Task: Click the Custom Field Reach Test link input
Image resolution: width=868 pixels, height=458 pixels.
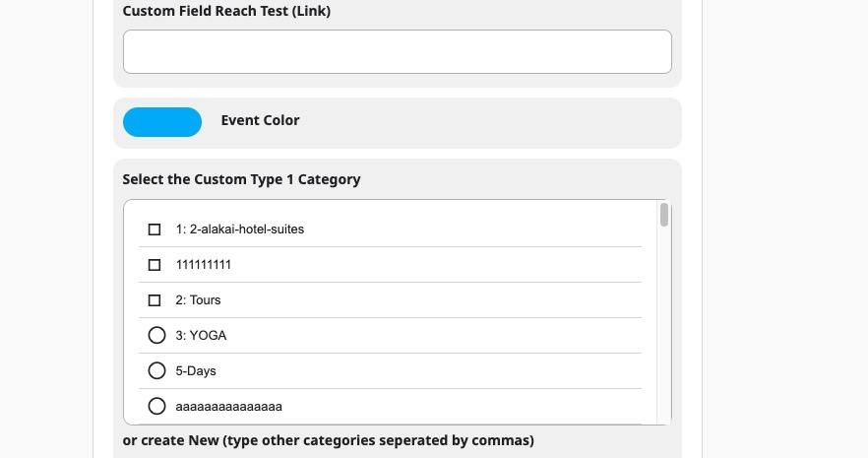Action: coord(397,51)
